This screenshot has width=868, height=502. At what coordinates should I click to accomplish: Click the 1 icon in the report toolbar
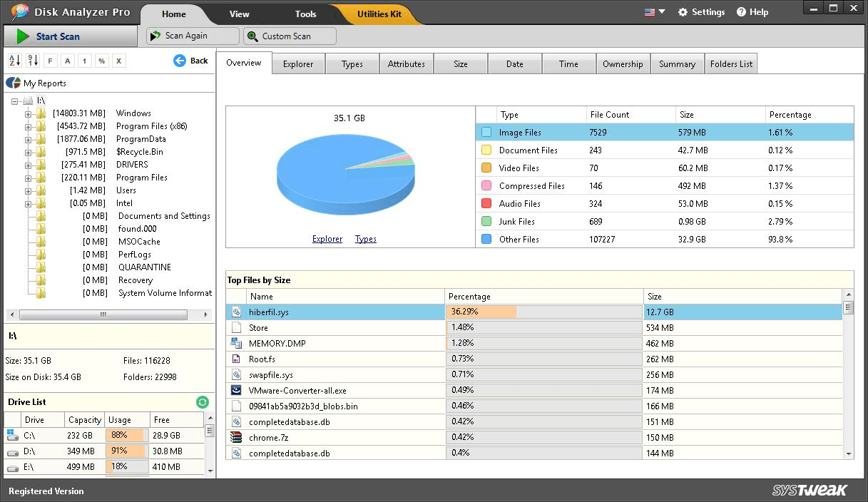(84, 61)
